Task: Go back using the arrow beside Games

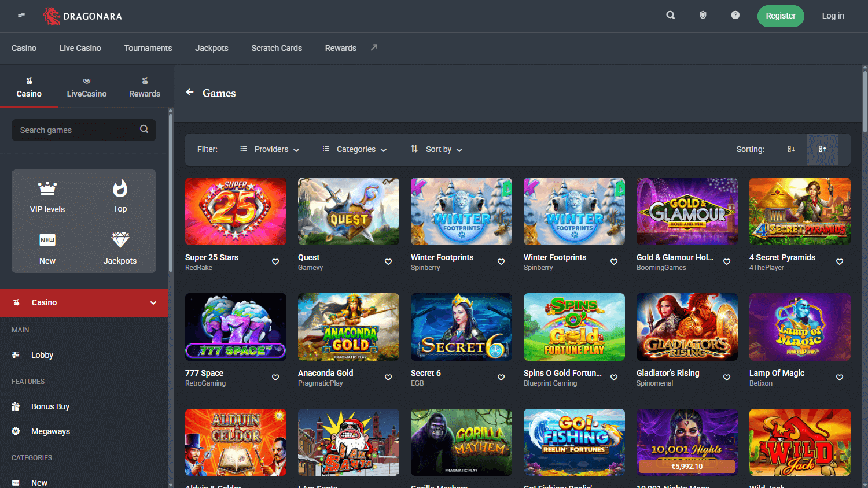Action: click(189, 92)
